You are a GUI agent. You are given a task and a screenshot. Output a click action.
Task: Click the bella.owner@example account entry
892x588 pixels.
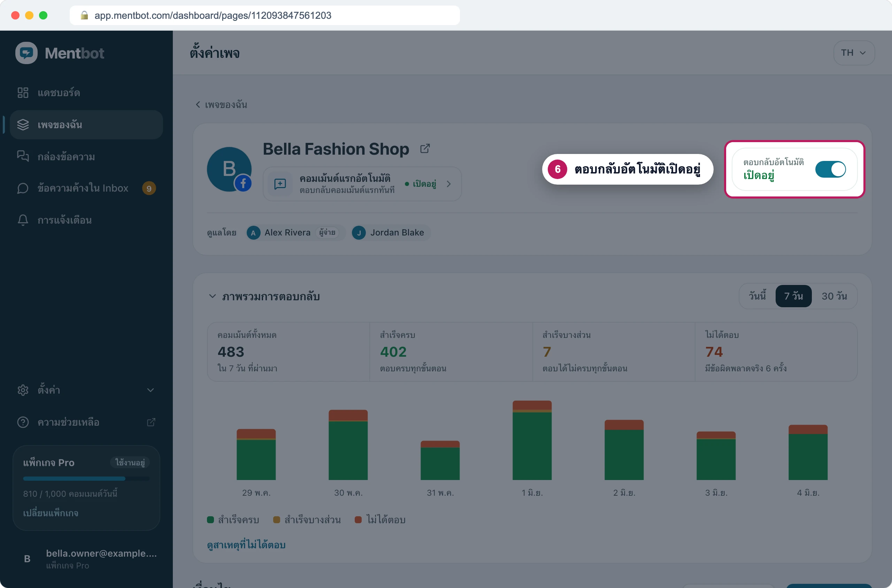(x=86, y=559)
